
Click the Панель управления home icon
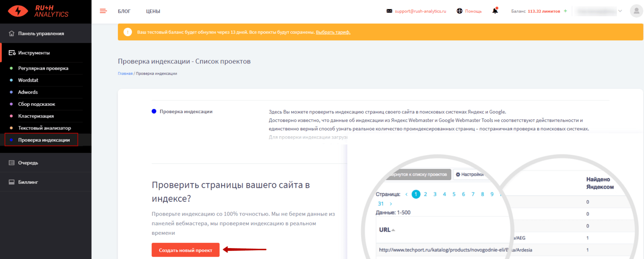tap(12, 33)
